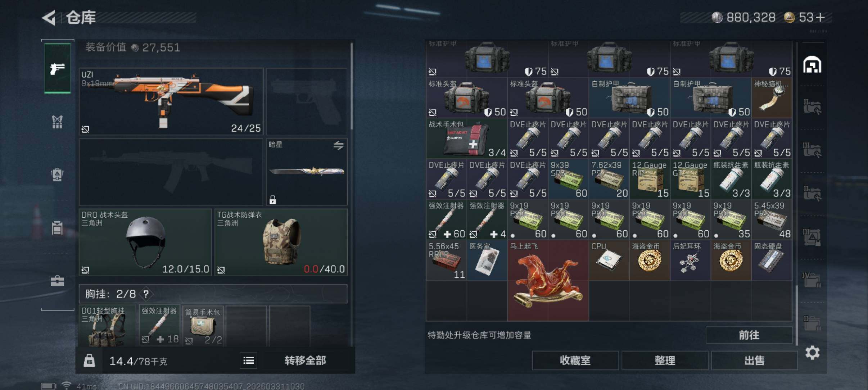The height and width of the screenshot is (390, 868).
Task: Select the weapons tab pistol icon
Action: (x=57, y=68)
